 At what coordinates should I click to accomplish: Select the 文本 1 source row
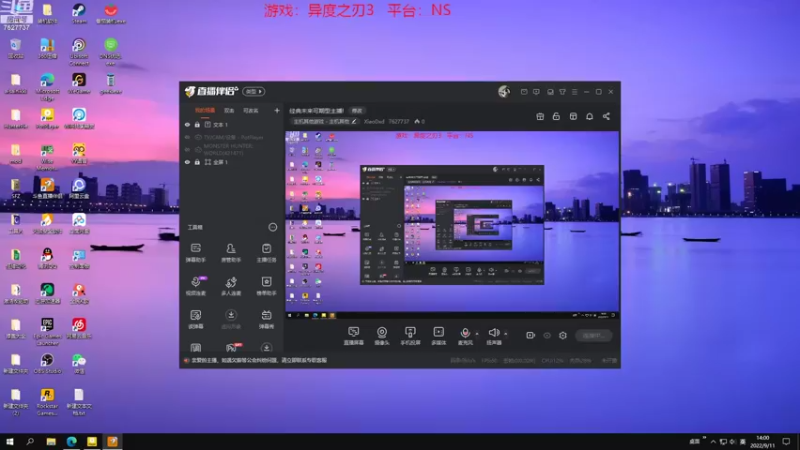pyautogui.click(x=231, y=124)
